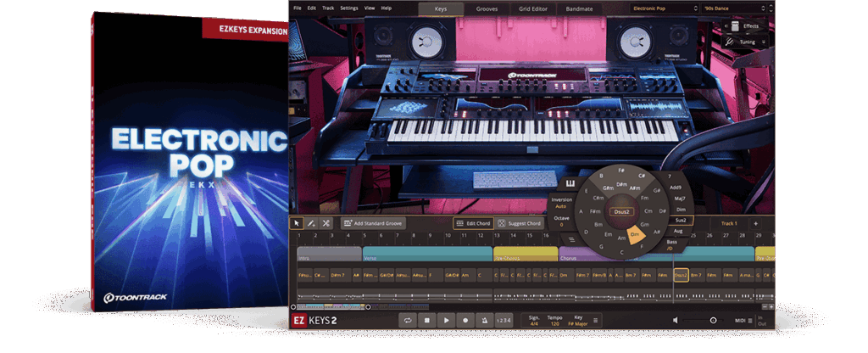Viewport: 868px width, 353px height.
Task: Click Add Standard Groove button
Action: click(x=373, y=223)
